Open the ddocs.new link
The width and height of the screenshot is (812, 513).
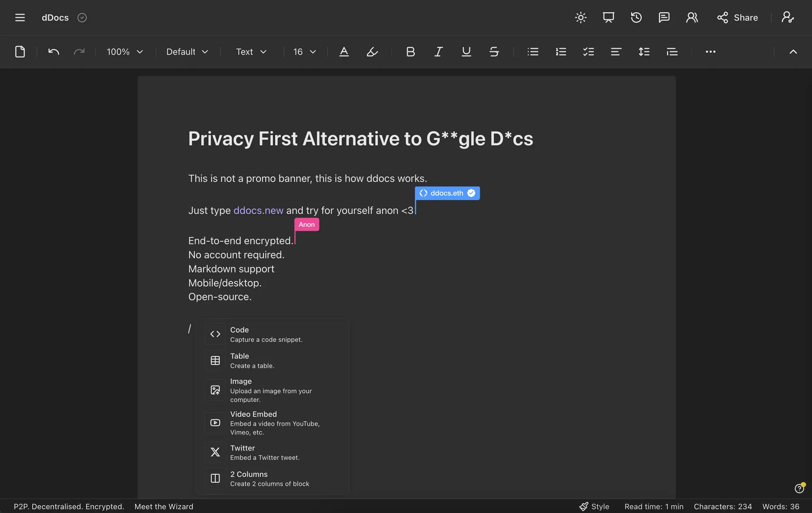258,210
